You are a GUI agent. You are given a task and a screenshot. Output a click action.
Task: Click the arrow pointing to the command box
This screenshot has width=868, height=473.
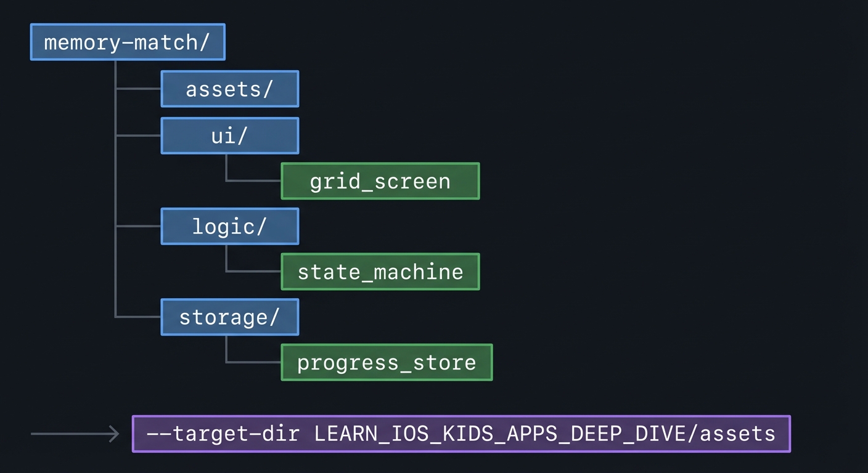click(x=74, y=434)
